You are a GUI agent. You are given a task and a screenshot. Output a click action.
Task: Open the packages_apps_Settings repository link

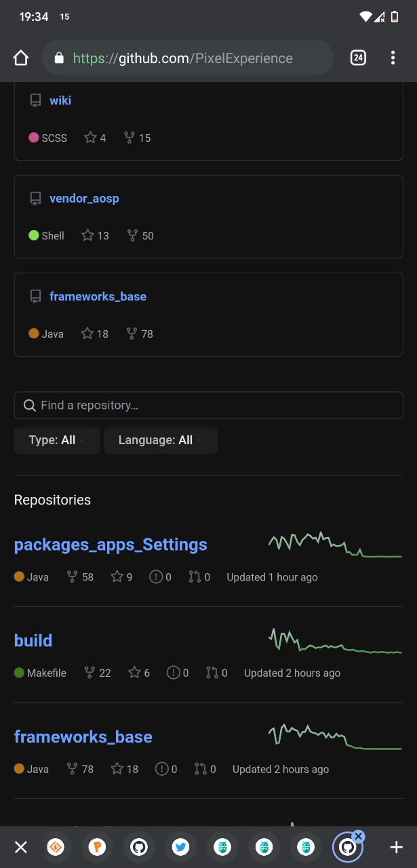tap(111, 545)
